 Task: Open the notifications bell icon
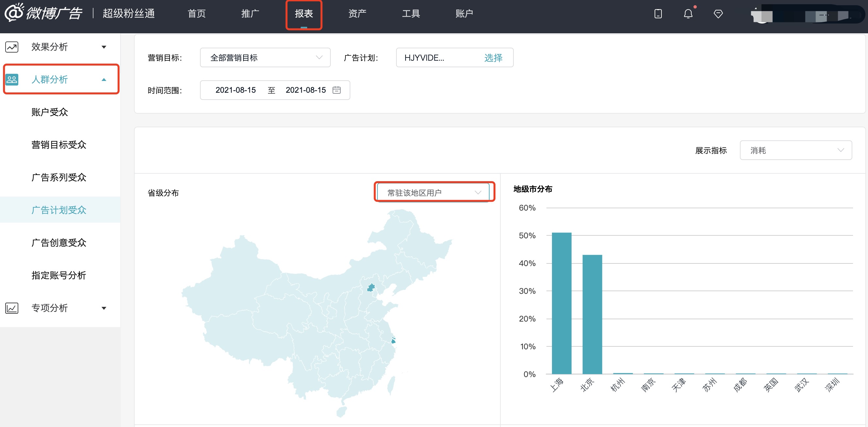tap(688, 14)
